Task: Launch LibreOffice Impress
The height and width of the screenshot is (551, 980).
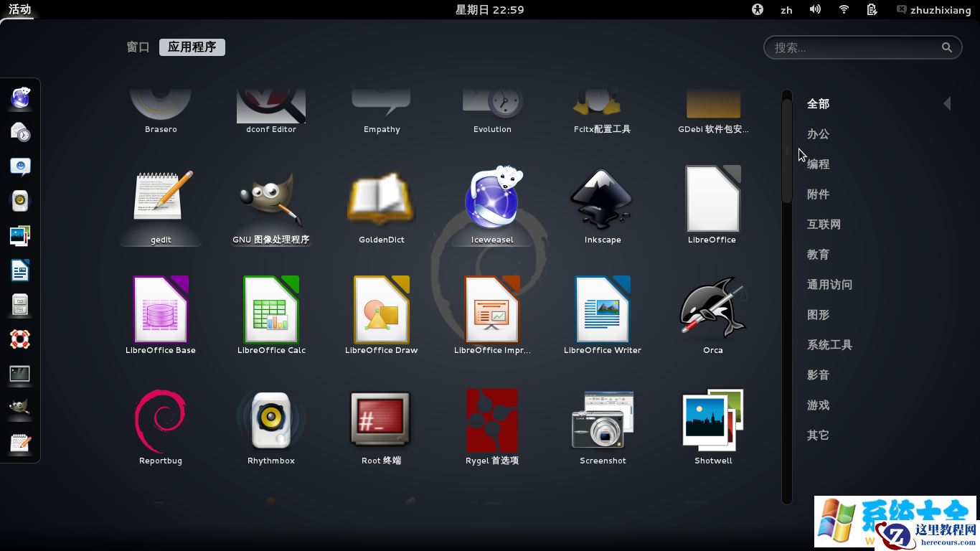Action: [492, 316]
